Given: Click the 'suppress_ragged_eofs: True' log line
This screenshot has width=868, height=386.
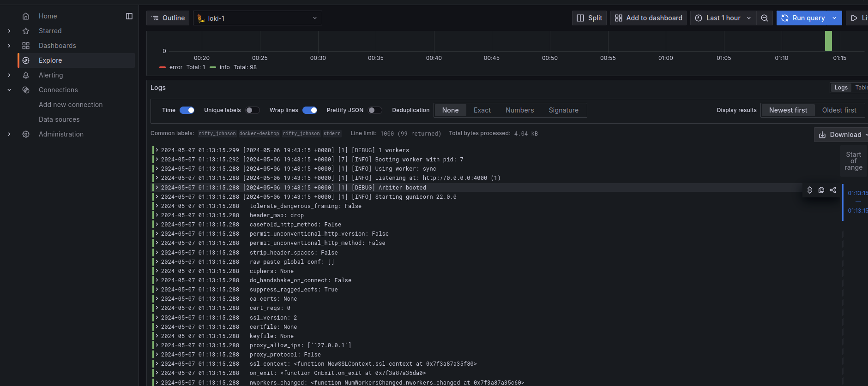Looking at the screenshot, I should [294, 290].
